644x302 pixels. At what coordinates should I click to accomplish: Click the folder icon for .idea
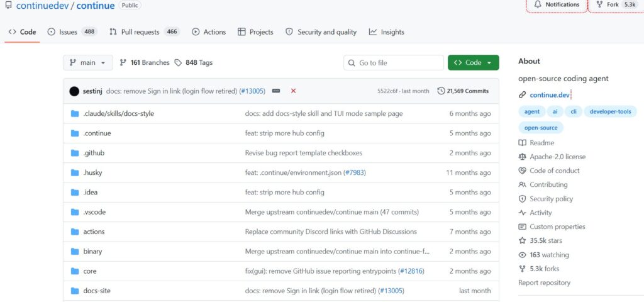75,193
